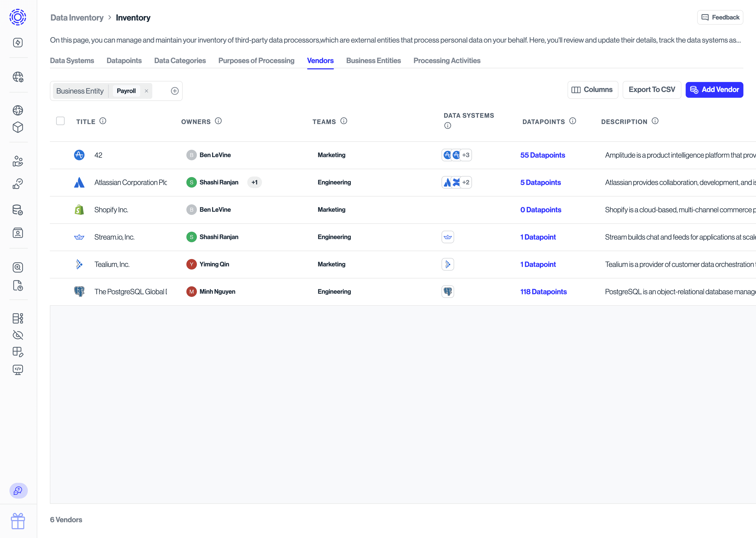Select the globe with cube sidebar icon
The image size is (756, 538).
click(x=18, y=77)
